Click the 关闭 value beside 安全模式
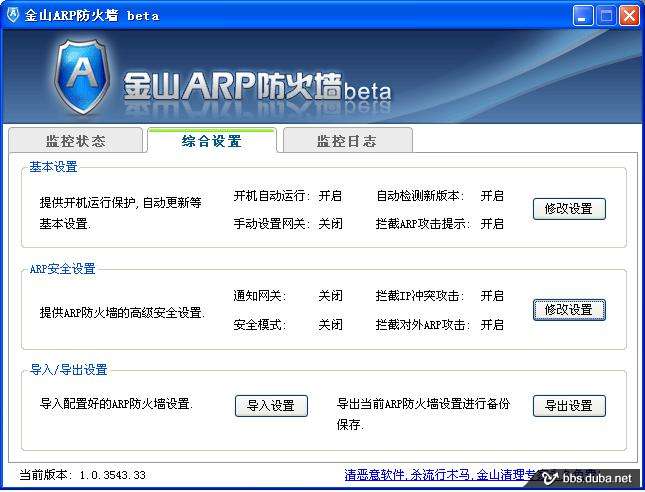Image resolution: width=645 pixels, height=492 pixels. coord(330,325)
